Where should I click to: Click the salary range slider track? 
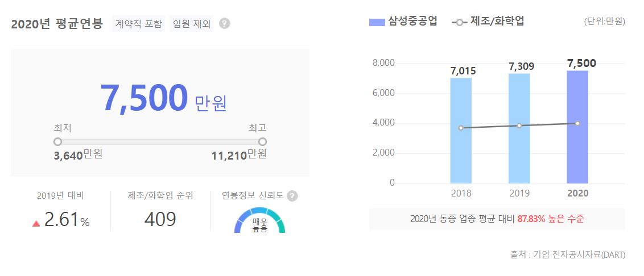[160, 142]
